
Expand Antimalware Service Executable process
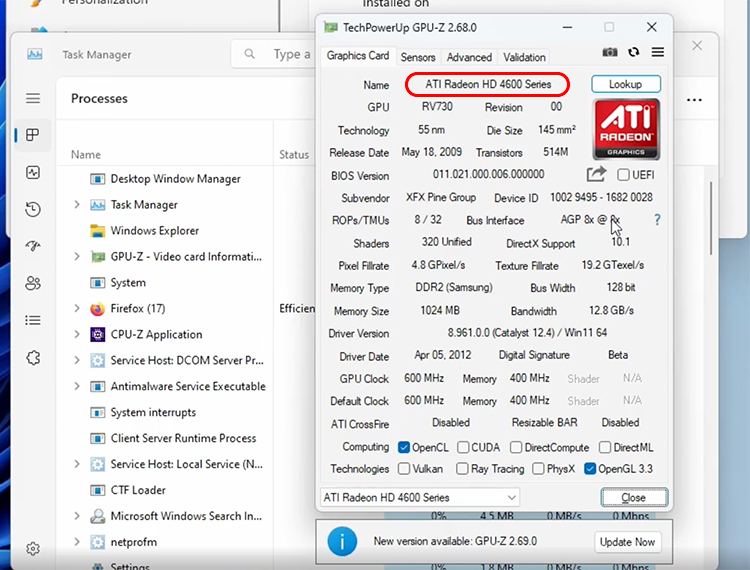[77, 386]
